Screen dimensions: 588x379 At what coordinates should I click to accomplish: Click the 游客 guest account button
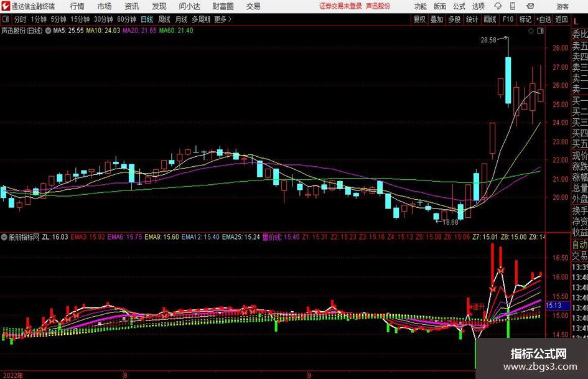point(562,6)
